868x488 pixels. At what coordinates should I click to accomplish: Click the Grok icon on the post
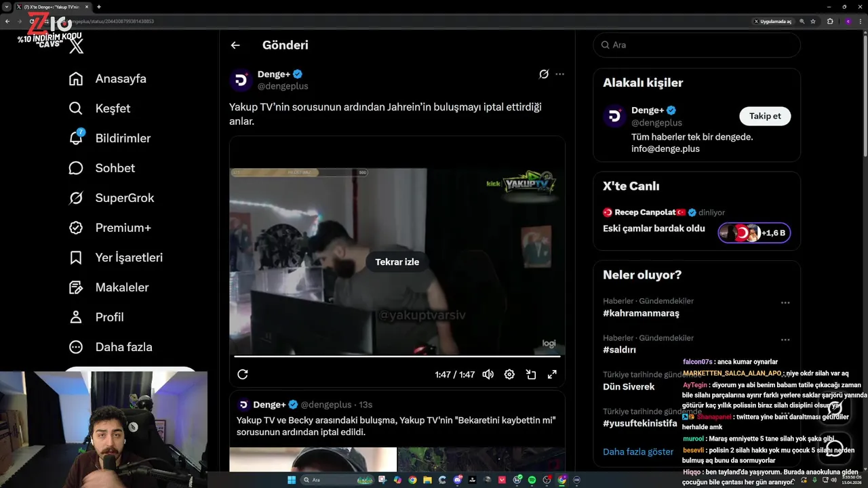tap(544, 75)
